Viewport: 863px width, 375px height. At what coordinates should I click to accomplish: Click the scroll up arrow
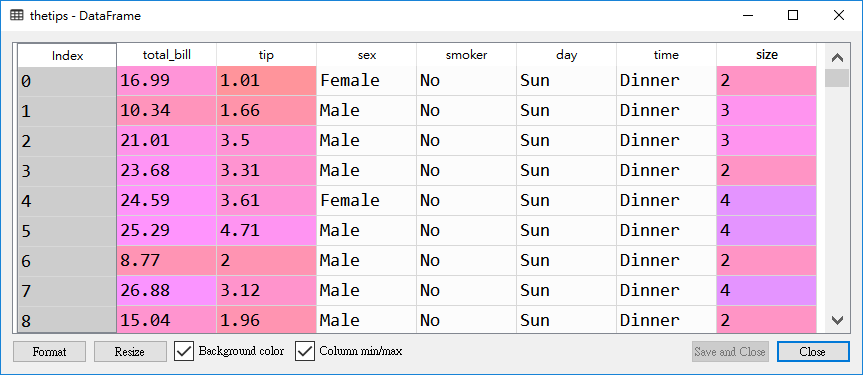837,57
